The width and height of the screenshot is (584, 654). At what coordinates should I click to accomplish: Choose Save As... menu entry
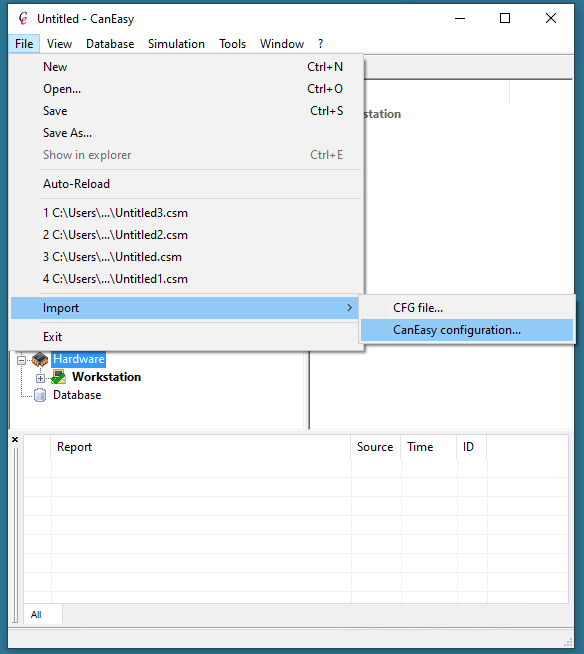coord(186,133)
